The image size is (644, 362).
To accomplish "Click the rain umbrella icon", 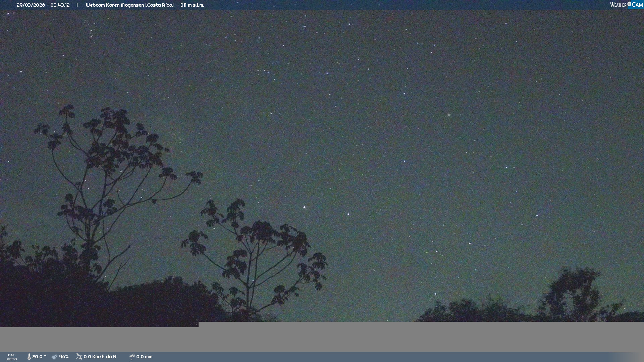I will pos(132,357).
